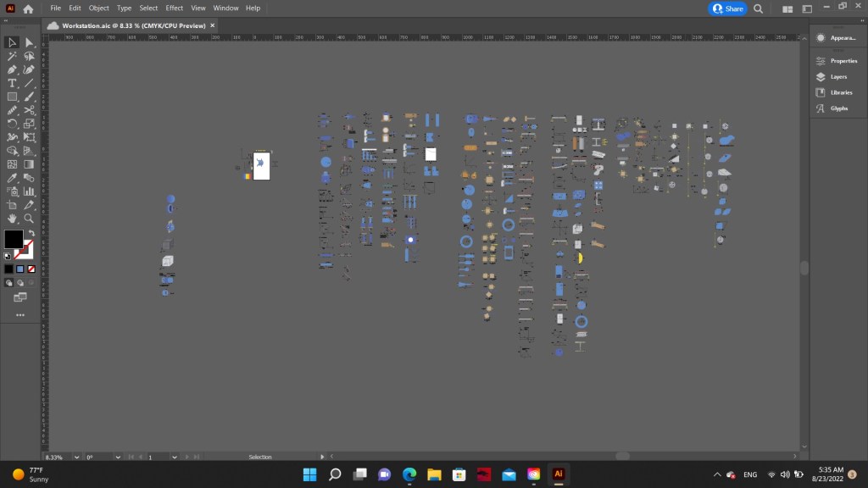Close the Workstation.aic document tab
The height and width of the screenshot is (488, 868).
[213, 25]
